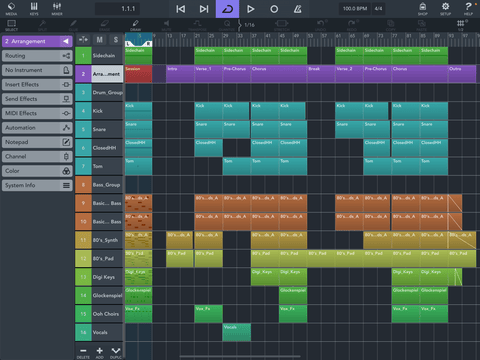Expand the MIDI Effects section
The width and height of the screenshot is (480, 360).
pos(37,113)
